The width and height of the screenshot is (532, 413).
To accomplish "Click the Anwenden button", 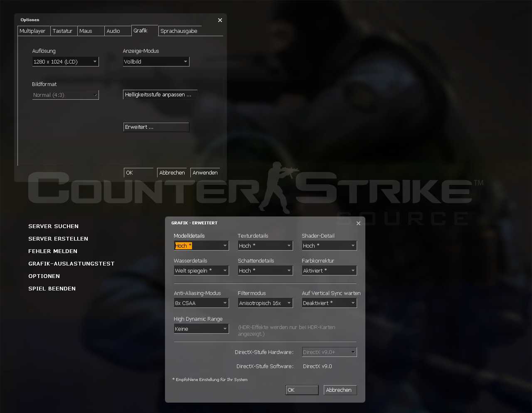I will (205, 173).
